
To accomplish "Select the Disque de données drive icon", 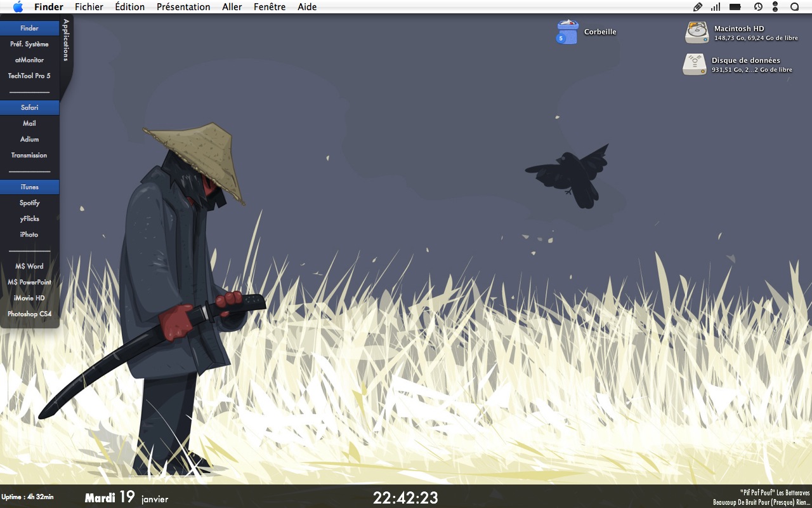I will (x=695, y=64).
